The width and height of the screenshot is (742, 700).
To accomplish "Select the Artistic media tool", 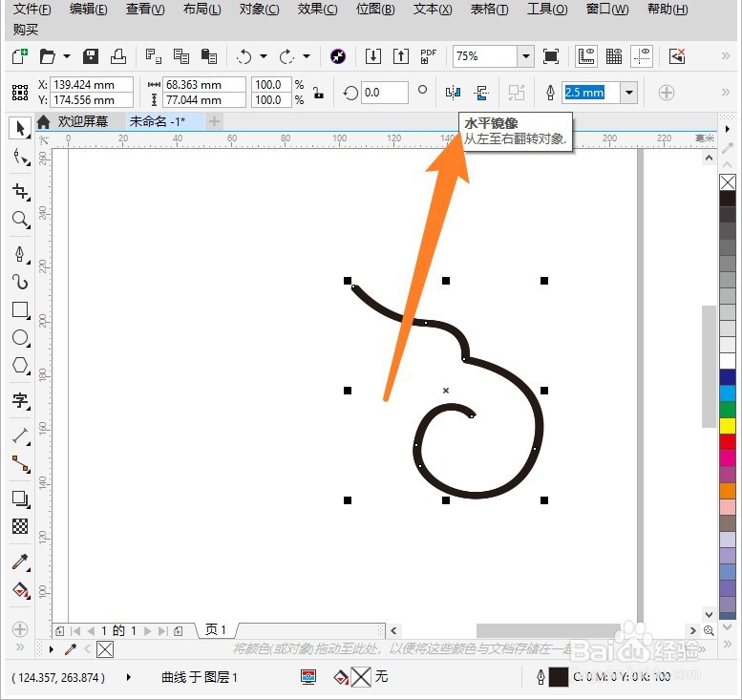I will [x=20, y=282].
